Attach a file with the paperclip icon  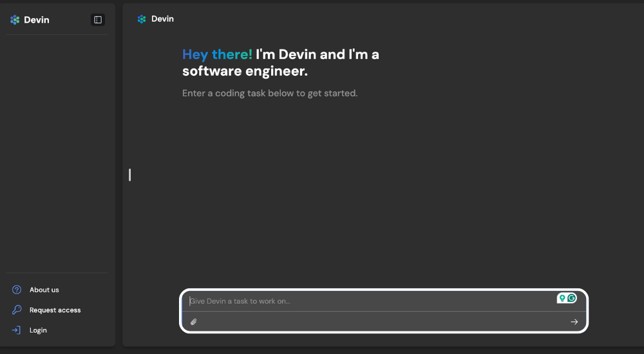[193, 322]
